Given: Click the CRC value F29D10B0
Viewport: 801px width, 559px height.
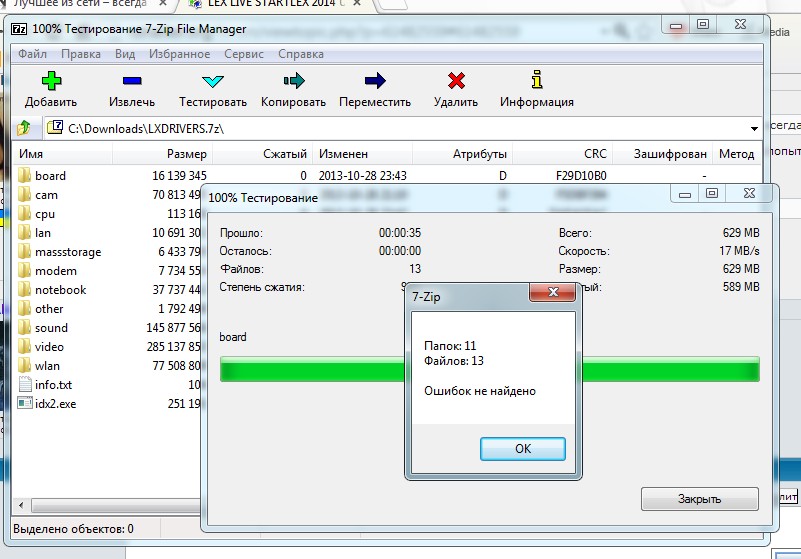Looking at the screenshot, I should click(581, 176).
